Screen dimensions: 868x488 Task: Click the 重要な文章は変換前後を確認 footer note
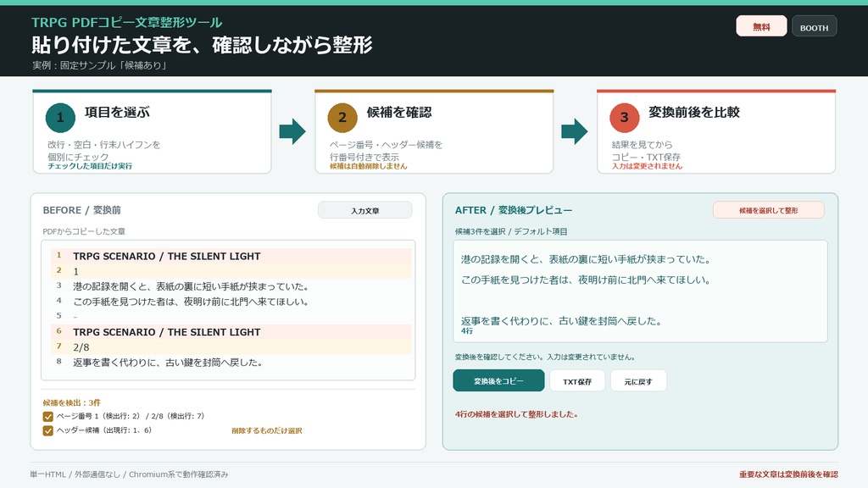click(788, 474)
